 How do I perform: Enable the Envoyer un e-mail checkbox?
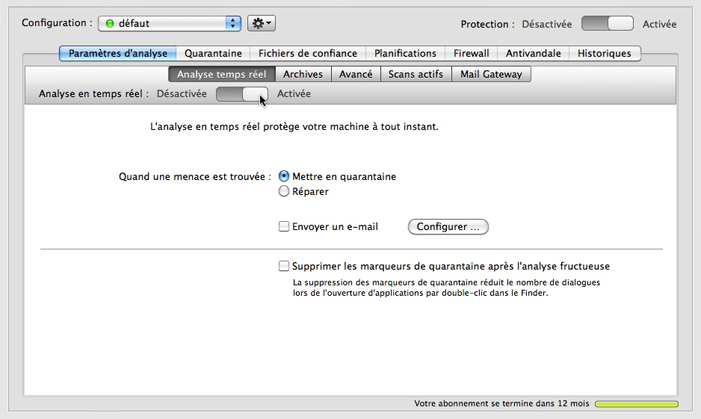284,226
